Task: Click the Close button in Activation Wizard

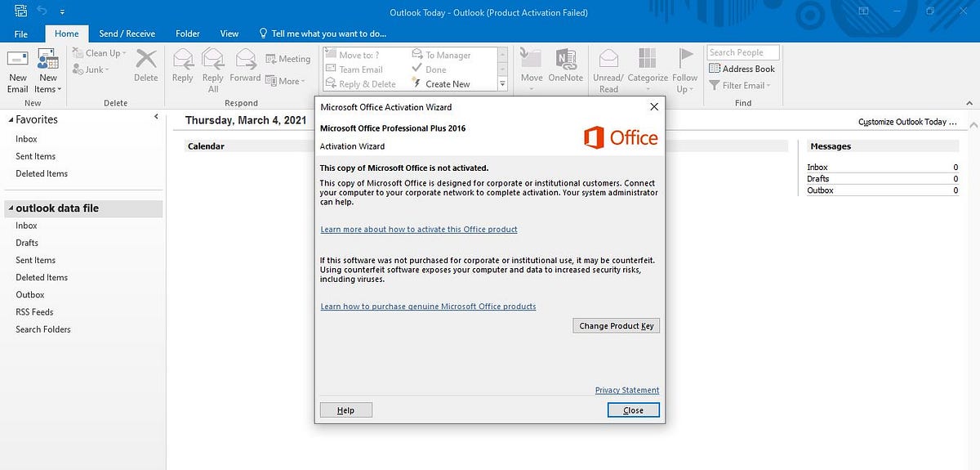Action: (634, 410)
